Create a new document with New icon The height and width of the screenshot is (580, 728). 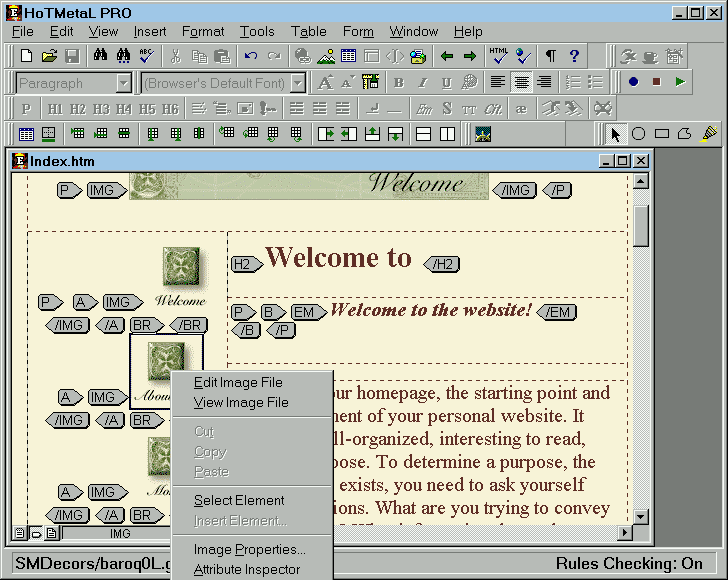click(26, 56)
